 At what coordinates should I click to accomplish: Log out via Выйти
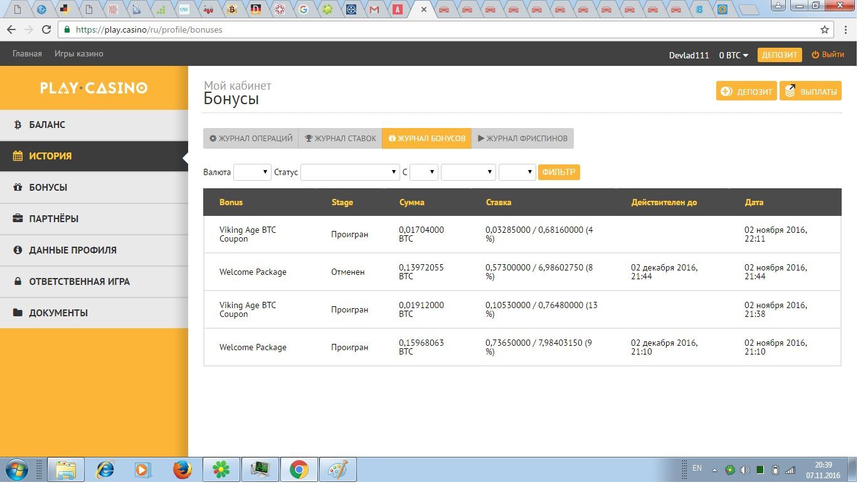coord(828,55)
